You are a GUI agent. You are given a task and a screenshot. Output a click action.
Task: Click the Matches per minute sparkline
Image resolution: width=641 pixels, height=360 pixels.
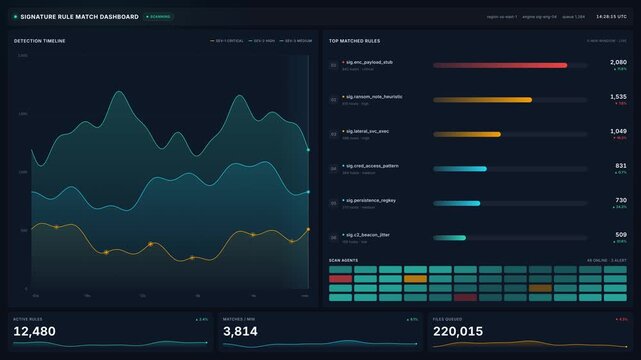[320, 344]
